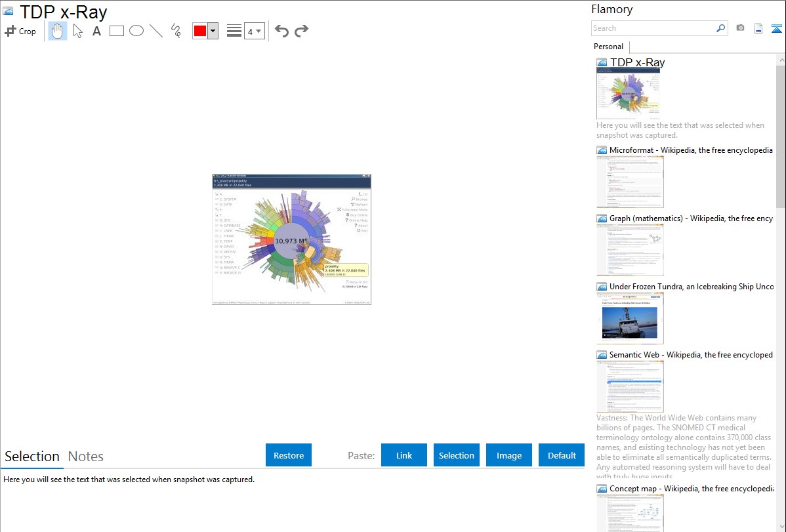786x532 pixels.
Task: Select the freehand squiggle tool
Action: coord(176,31)
